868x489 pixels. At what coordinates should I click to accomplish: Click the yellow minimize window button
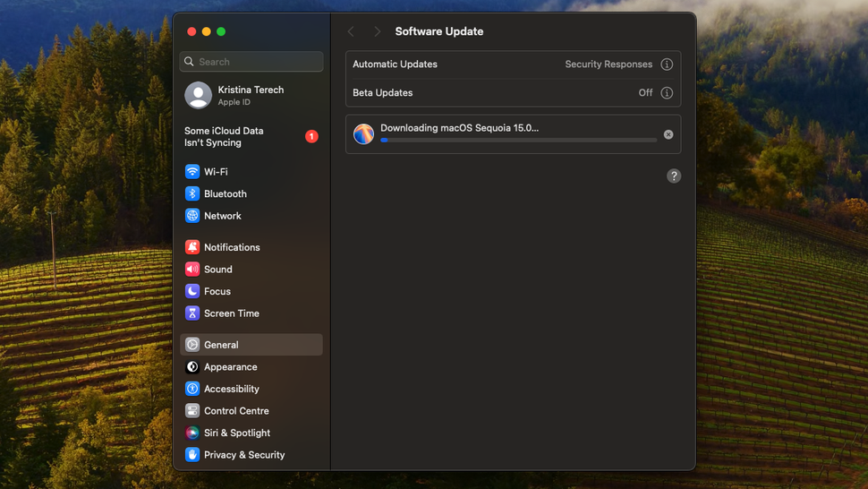(207, 31)
